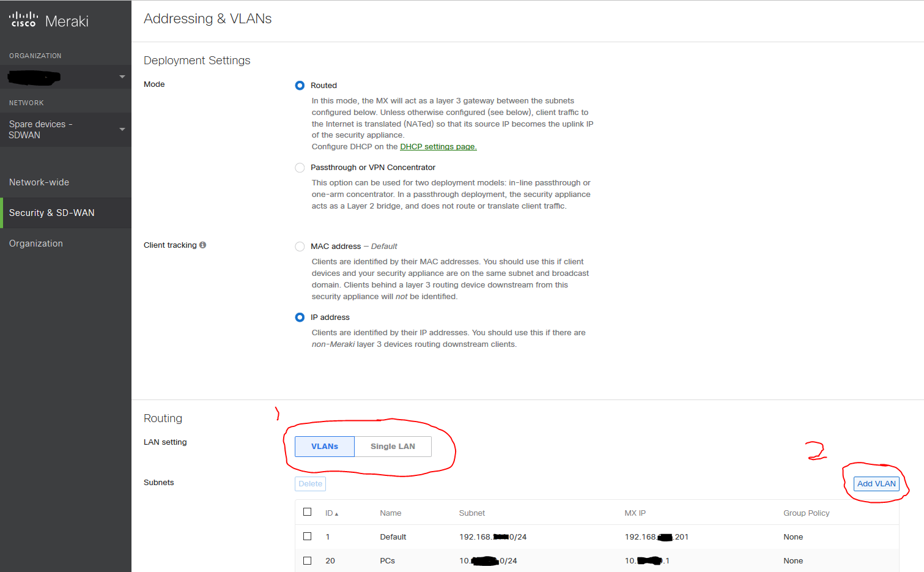Image resolution: width=924 pixels, height=572 pixels.
Task: Click the Cisco Meraki logo
Action: tap(48, 19)
